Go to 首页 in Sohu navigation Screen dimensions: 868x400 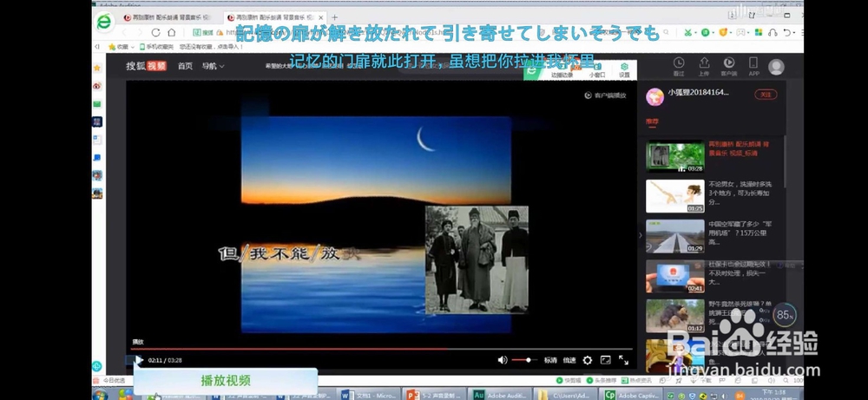[185, 66]
